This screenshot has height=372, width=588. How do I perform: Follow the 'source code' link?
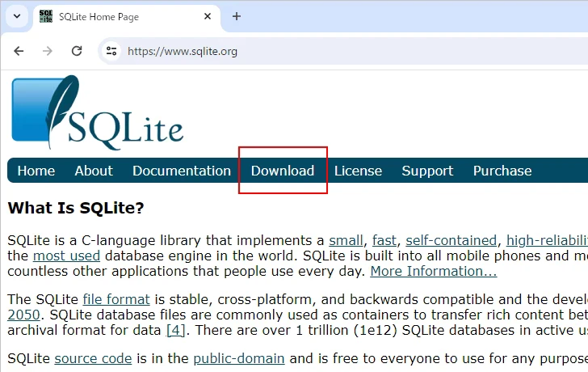pyautogui.click(x=94, y=358)
